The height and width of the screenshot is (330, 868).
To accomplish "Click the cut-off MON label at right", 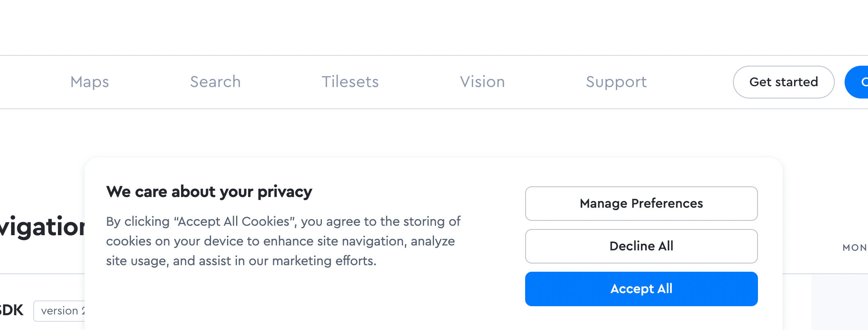I will click(854, 247).
